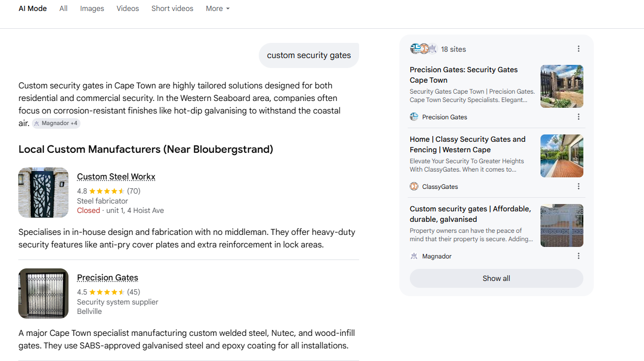Click the ClassyGates site favicon
The image size is (644, 361).
point(414,186)
